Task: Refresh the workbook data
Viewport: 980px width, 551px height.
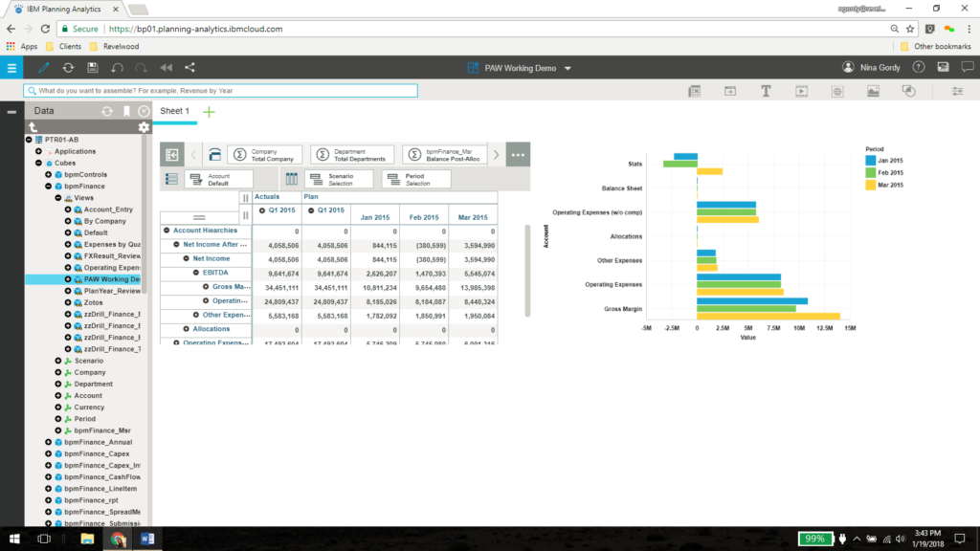Action: (x=68, y=68)
